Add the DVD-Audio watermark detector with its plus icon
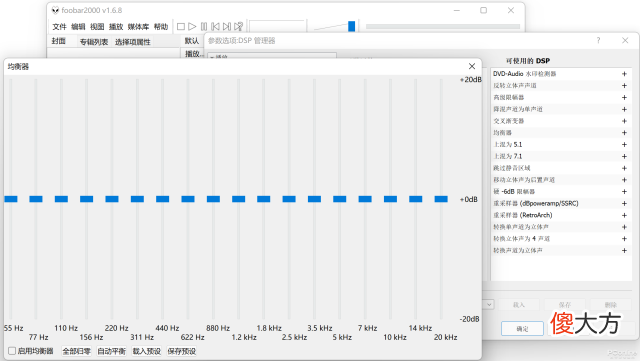640x361 pixels. (x=624, y=74)
